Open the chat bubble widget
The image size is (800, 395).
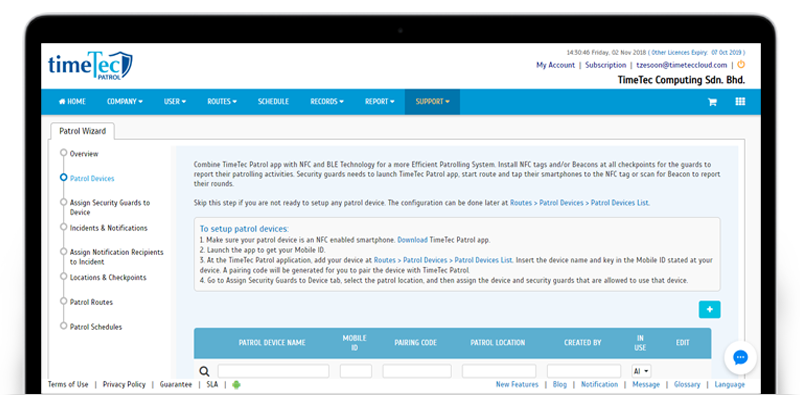740,357
